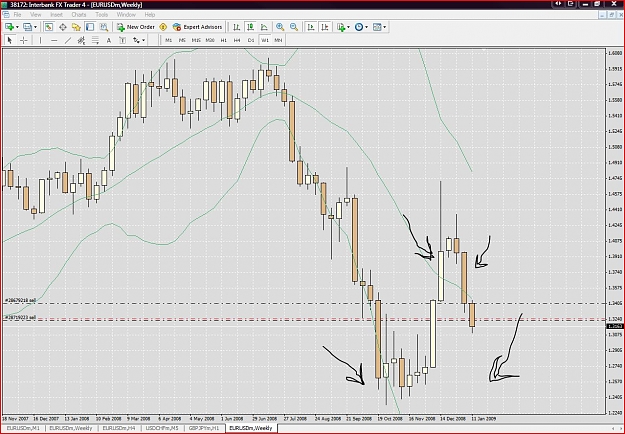Select the Arrows drawing tool
Image resolution: width=625 pixels, height=434 pixels.
coord(137,40)
